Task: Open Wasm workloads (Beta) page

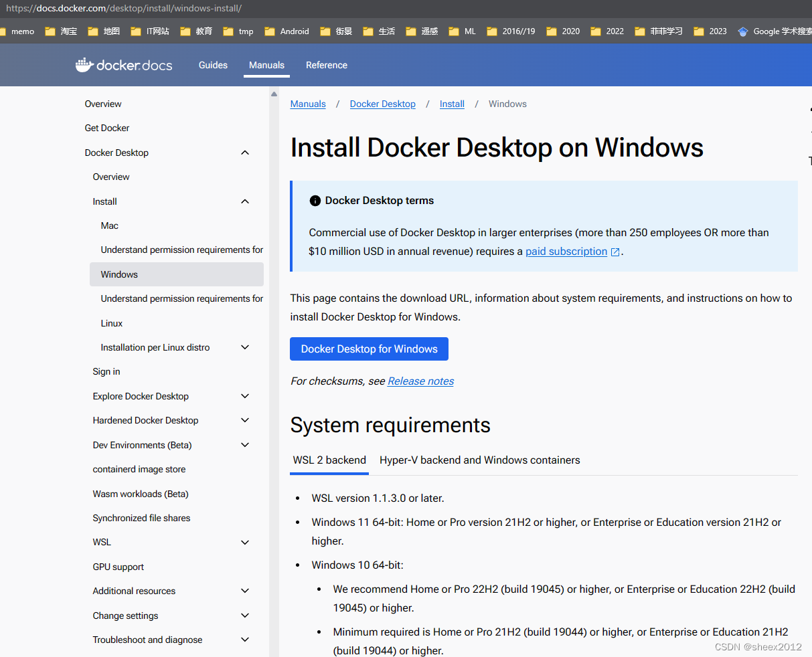Action: 141,494
